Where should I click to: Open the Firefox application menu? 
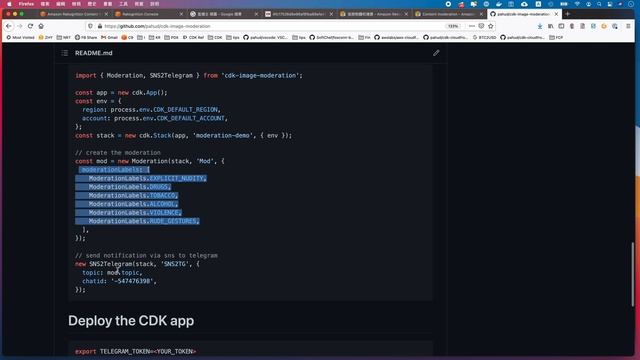(x=26, y=4)
